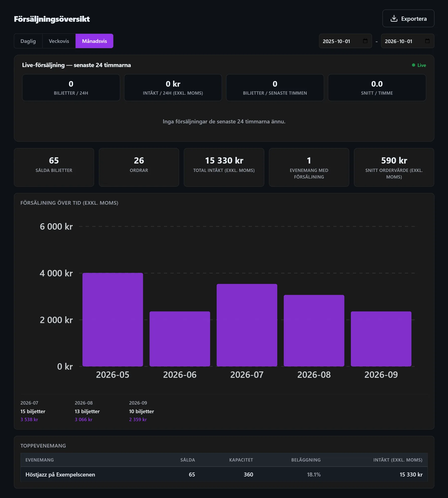Click the 18.1% occupancy value
Viewport: 448px width, 498px height.
click(x=314, y=474)
